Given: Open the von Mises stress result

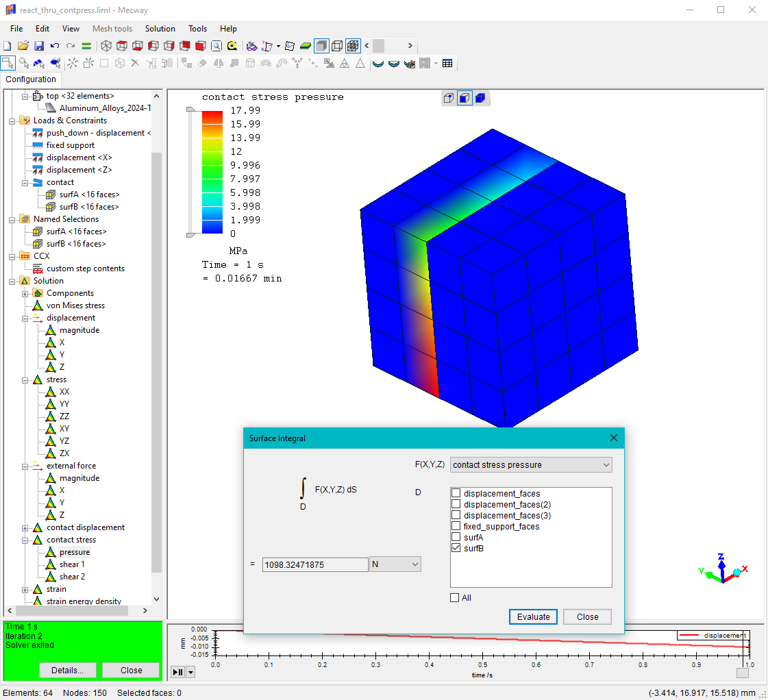Looking at the screenshot, I should (x=75, y=305).
